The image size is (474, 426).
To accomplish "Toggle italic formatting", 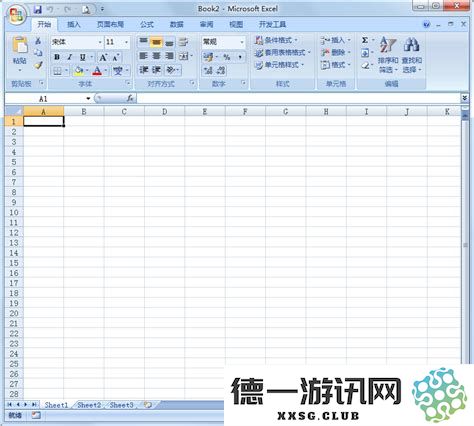I will click(70, 57).
